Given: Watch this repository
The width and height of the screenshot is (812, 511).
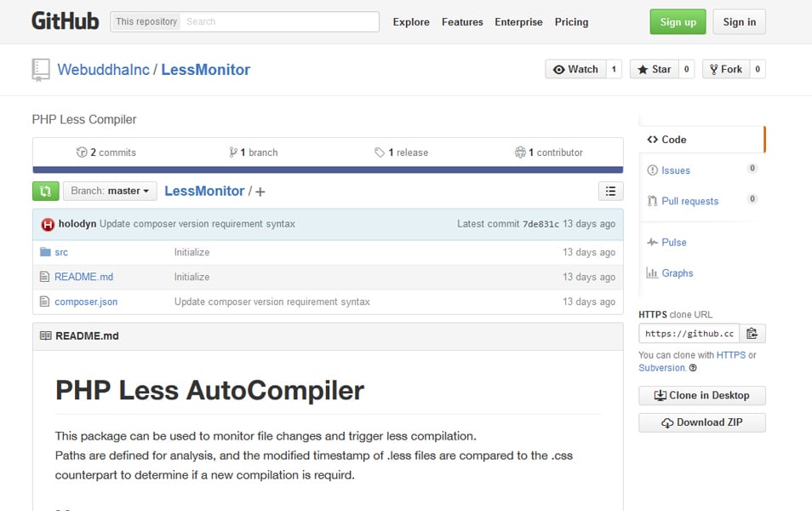Looking at the screenshot, I should (x=577, y=69).
